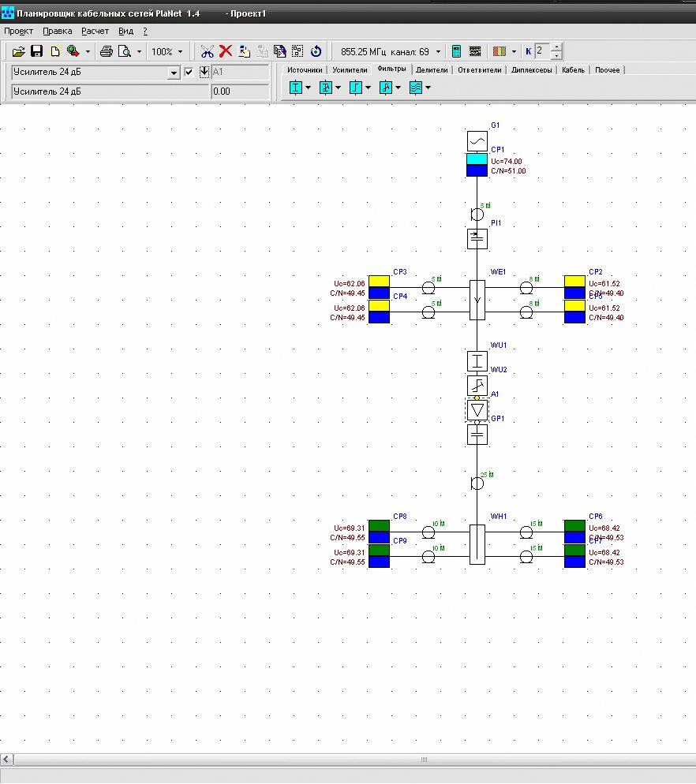Open the calculator icon in the toolbar
Screen dimensions: 696x784
456,51
